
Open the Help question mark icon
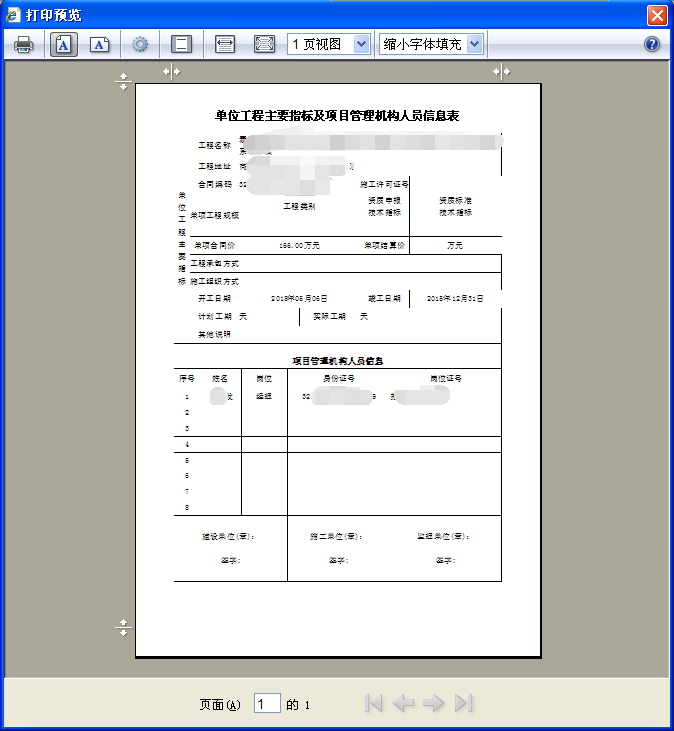pyautogui.click(x=652, y=44)
